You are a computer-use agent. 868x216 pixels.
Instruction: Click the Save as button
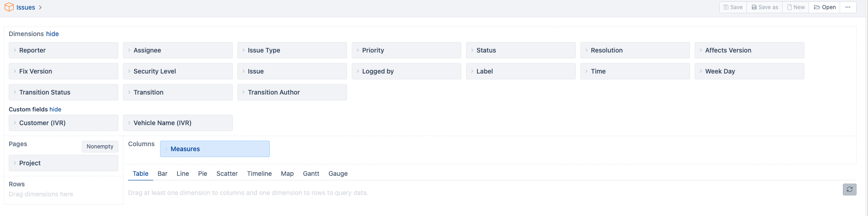click(x=765, y=7)
